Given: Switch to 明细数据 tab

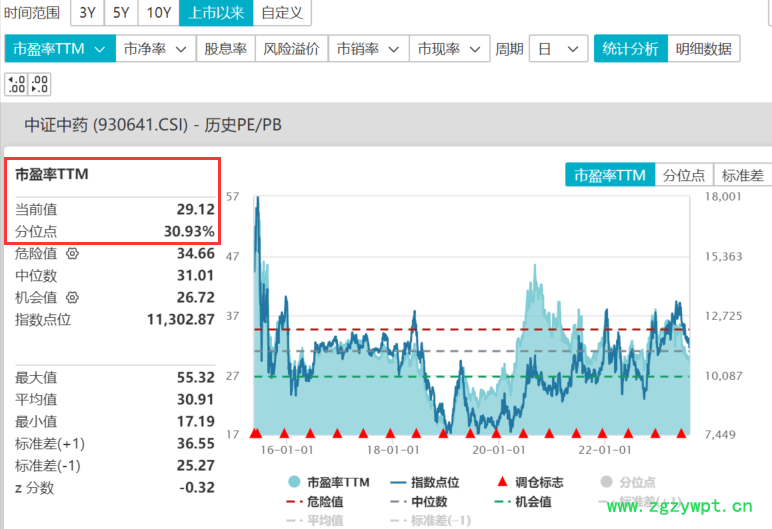Looking at the screenshot, I should click(x=703, y=49).
